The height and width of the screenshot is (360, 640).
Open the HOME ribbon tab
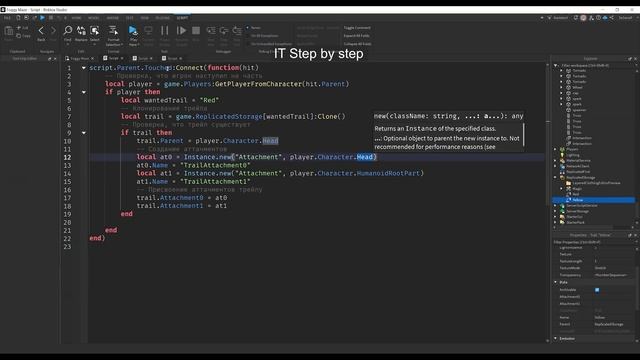(x=76, y=18)
